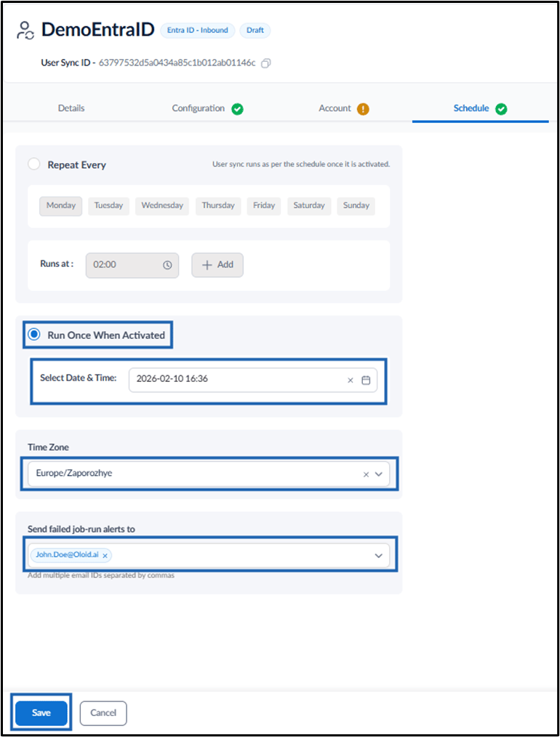
Task: Click 'User sync runs as per the schedule' note
Action: point(301,164)
